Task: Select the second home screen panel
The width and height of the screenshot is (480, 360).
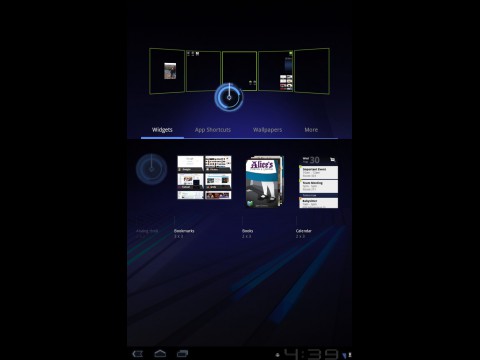Action: pyautogui.click(x=203, y=71)
